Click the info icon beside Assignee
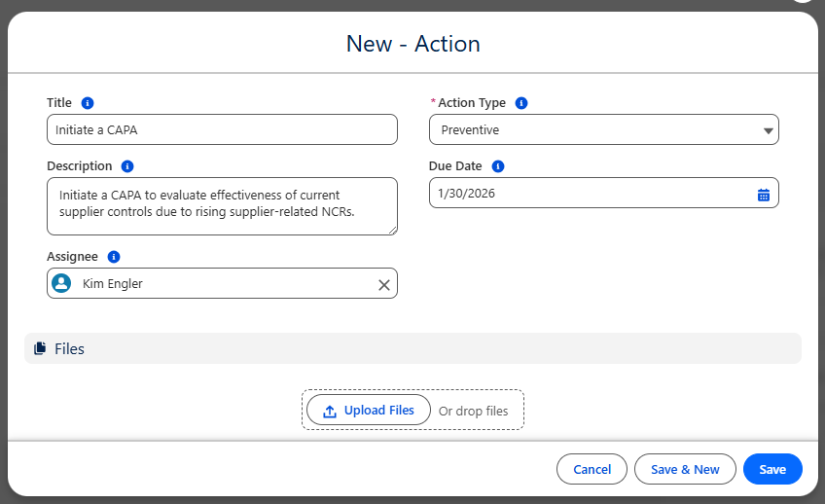This screenshot has width=825, height=504. click(x=114, y=257)
